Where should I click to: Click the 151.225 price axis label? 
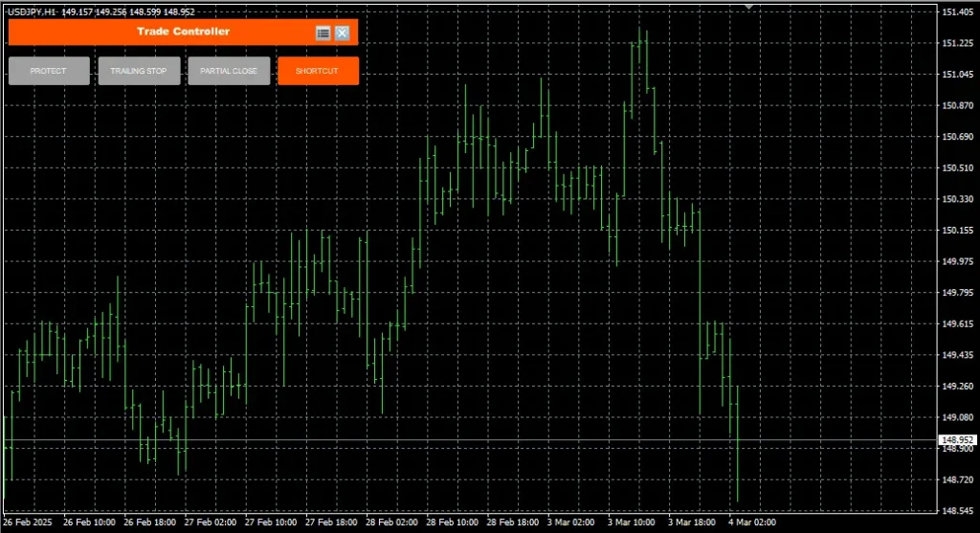[957, 43]
